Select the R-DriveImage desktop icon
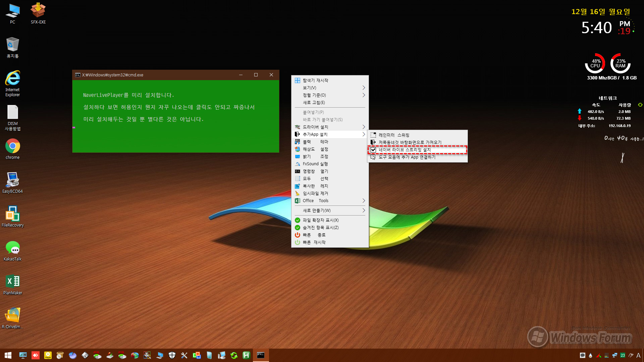644x362 pixels. click(x=12, y=318)
